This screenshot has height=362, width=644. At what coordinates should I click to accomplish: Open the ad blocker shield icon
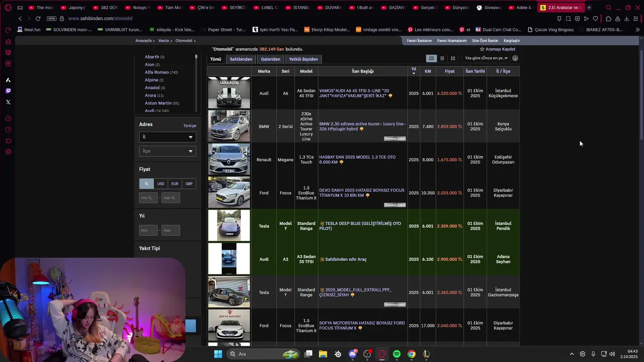coord(577,19)
